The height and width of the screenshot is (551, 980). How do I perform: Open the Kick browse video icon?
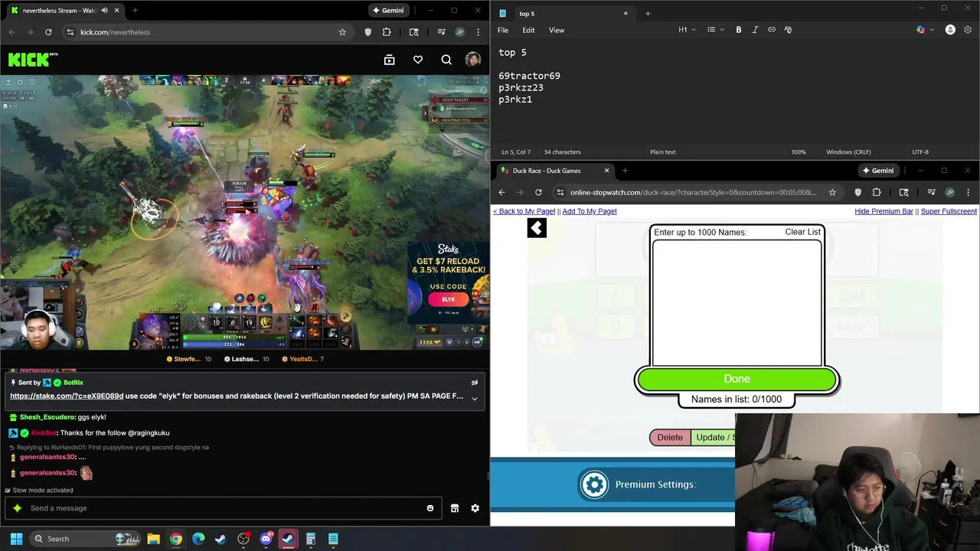point(389,60)
